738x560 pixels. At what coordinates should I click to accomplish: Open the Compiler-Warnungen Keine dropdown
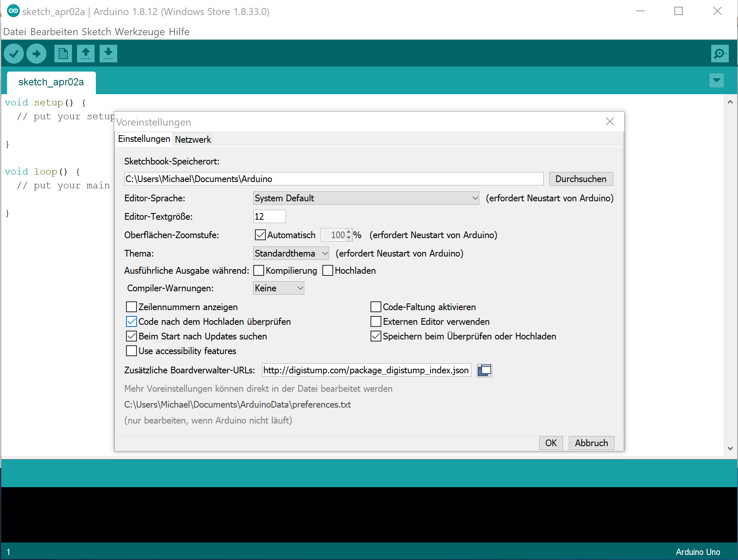pyautogui.click(x=278, y=288)
